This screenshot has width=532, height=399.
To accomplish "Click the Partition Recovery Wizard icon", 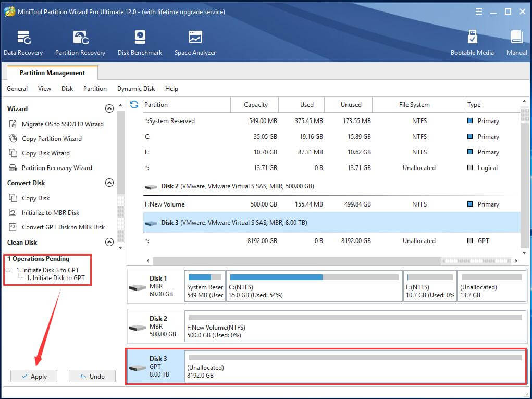I will (x=13, y=168).
